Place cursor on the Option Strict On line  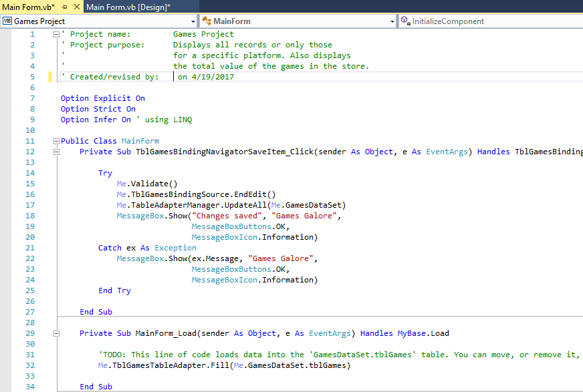(94, 109)
